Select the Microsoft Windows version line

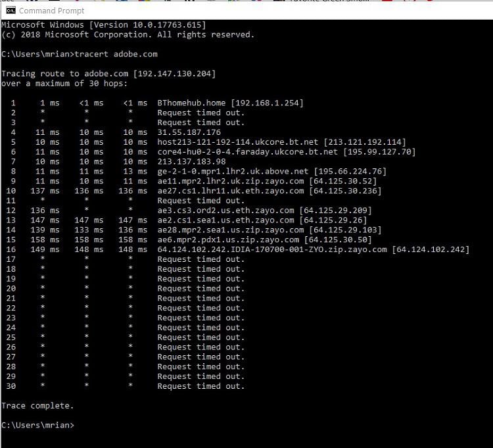pyautogui.click(x=103, y=25)
